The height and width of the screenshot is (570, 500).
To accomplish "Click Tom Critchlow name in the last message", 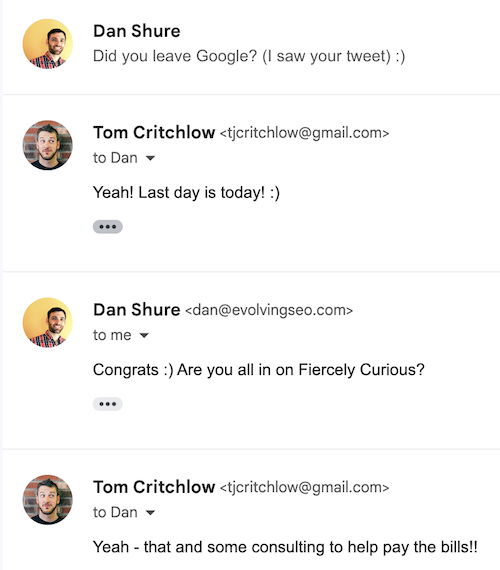I will tap(154, 487).
